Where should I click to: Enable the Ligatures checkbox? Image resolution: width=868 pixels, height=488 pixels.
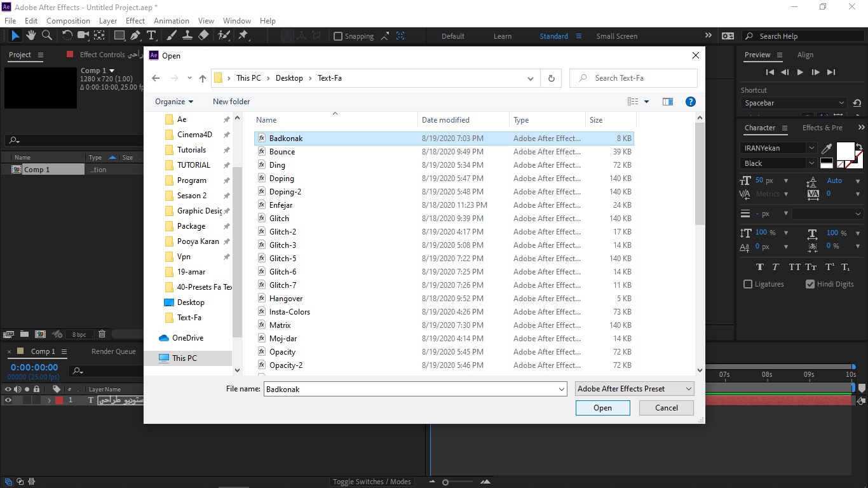[748, 284]
